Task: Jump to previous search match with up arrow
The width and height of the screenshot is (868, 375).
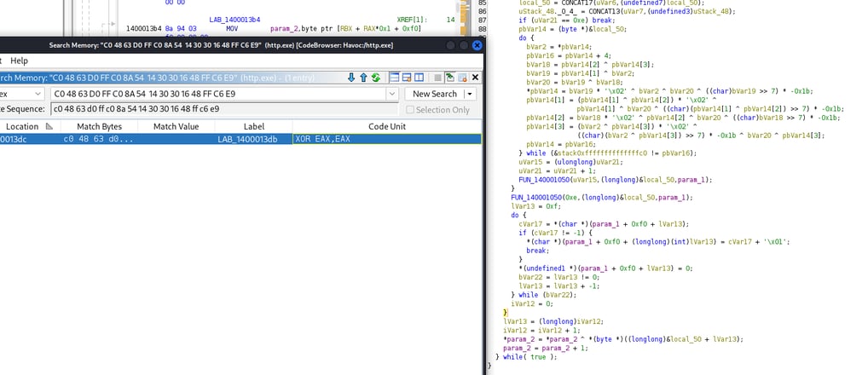Action: point(364,78)
